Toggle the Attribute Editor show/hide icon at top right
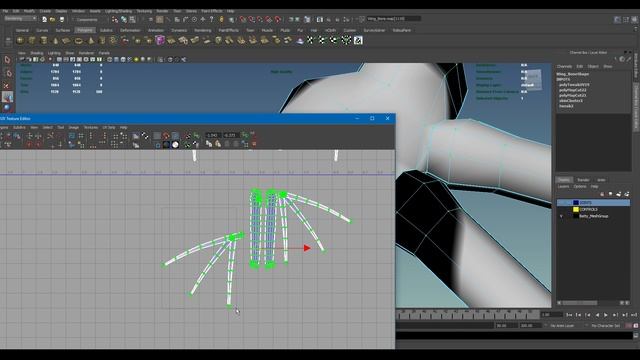The height and width of the screenshot is (360, 640). (x=618, y=19)
